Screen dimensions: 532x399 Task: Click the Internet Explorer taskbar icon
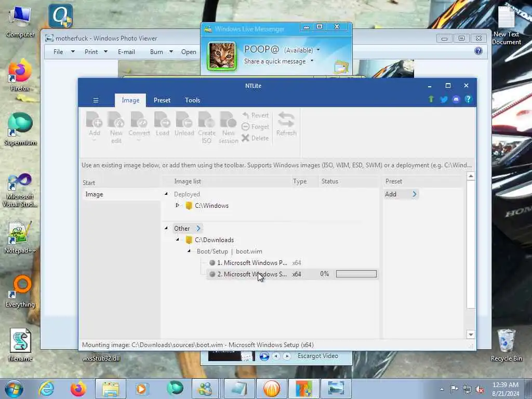tap(46, 389)
